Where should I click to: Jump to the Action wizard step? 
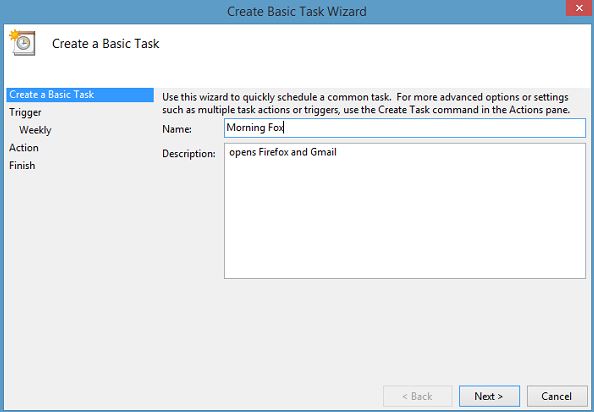coord(24,148)
